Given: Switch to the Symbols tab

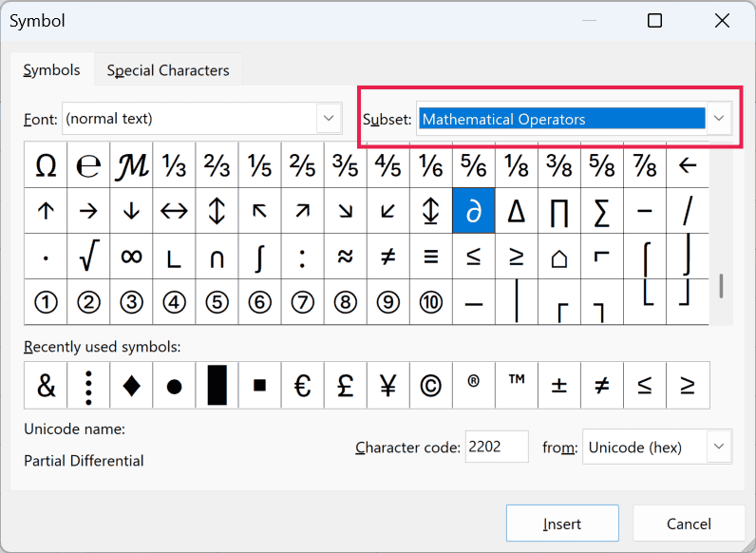Looking at the screenshot, I should (51, 70).
